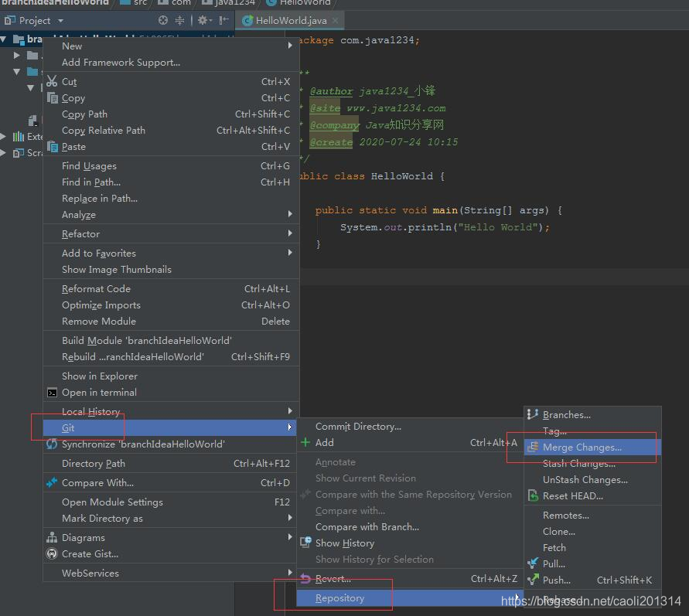
Task: Click the Cut scissors icon
Action: [x=52, y=81]
